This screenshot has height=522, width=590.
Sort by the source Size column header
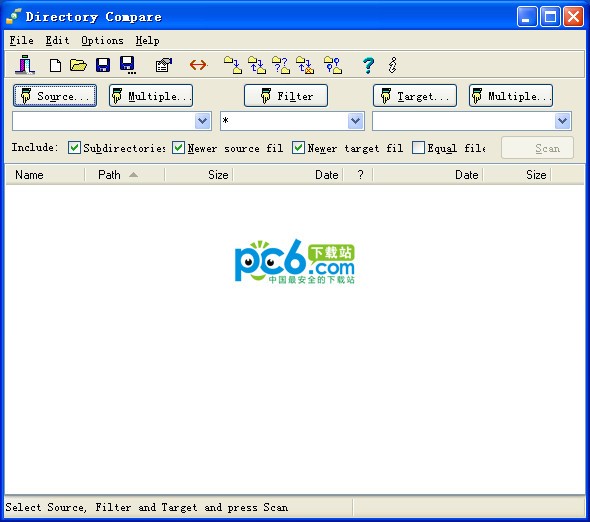[x=199, y=175]
